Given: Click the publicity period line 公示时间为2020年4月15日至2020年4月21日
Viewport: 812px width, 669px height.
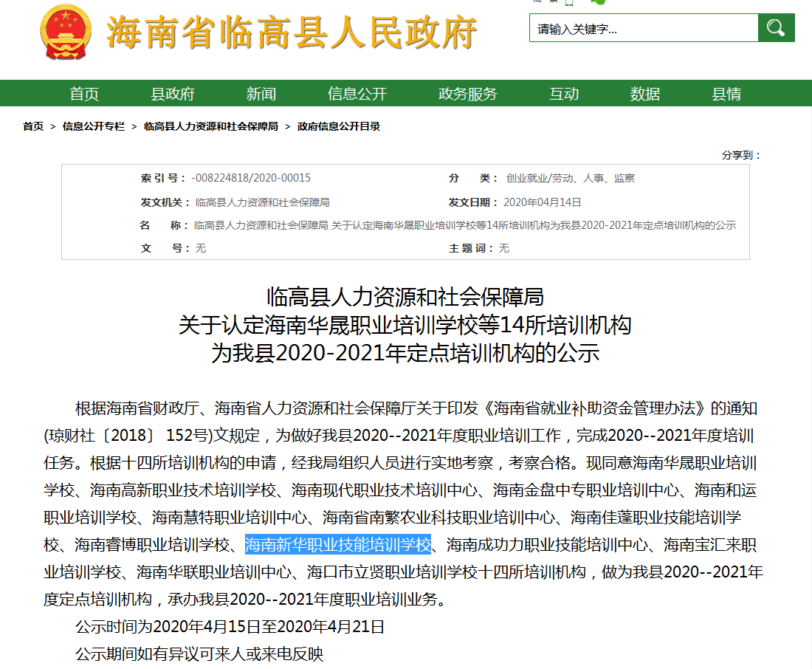Looking at the screenshot, I should tap(230, 626).
